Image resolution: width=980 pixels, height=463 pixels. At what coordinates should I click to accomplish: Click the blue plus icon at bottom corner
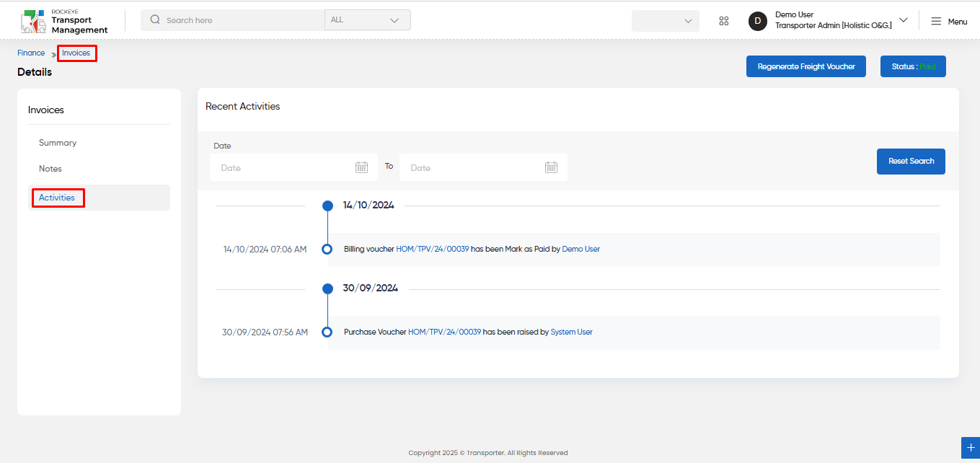pos(971,448)
